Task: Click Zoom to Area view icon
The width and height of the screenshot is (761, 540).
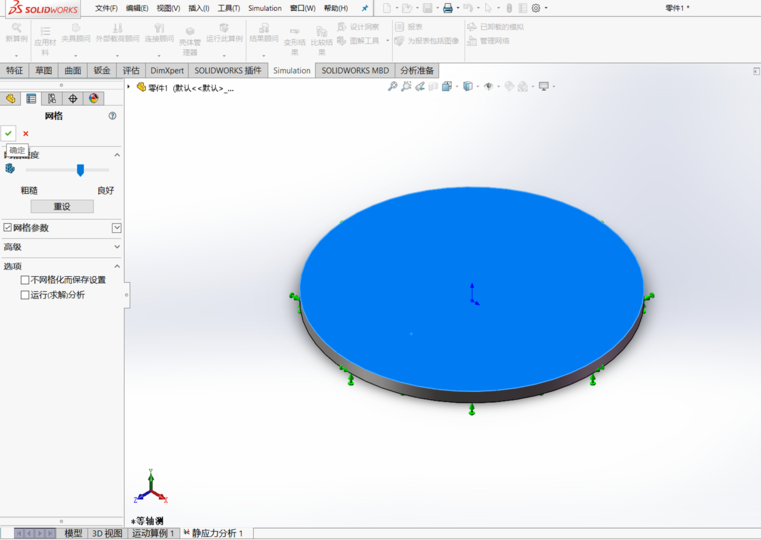Action: [406, 86]
